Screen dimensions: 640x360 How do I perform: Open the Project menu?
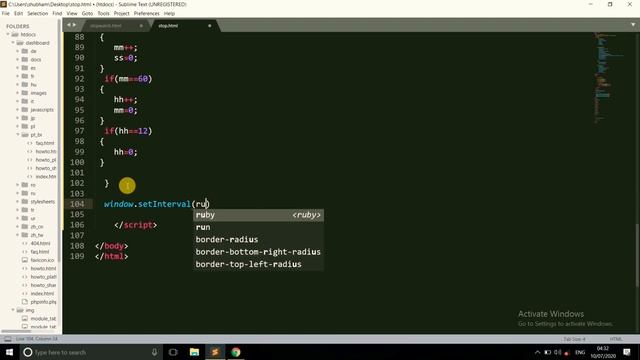[122, 13]
